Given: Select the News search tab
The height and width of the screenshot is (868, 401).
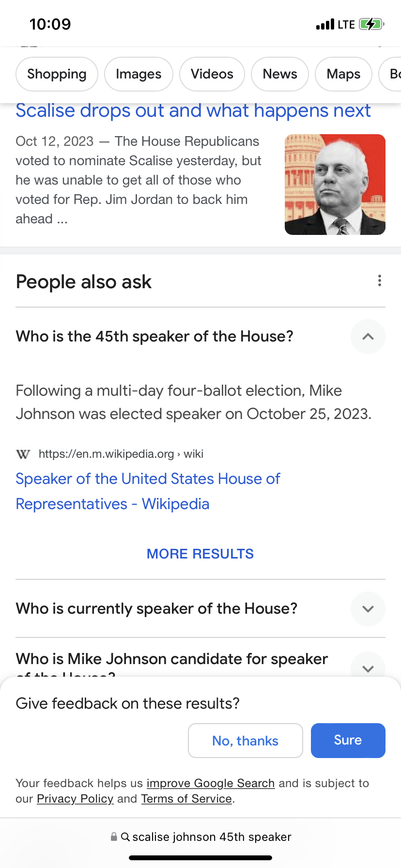Looking at the screenshot, I should (x=279, y=74).
